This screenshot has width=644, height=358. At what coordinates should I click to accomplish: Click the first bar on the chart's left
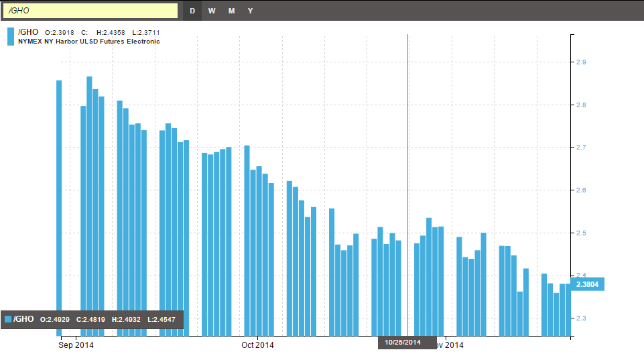tap(59, 208)
